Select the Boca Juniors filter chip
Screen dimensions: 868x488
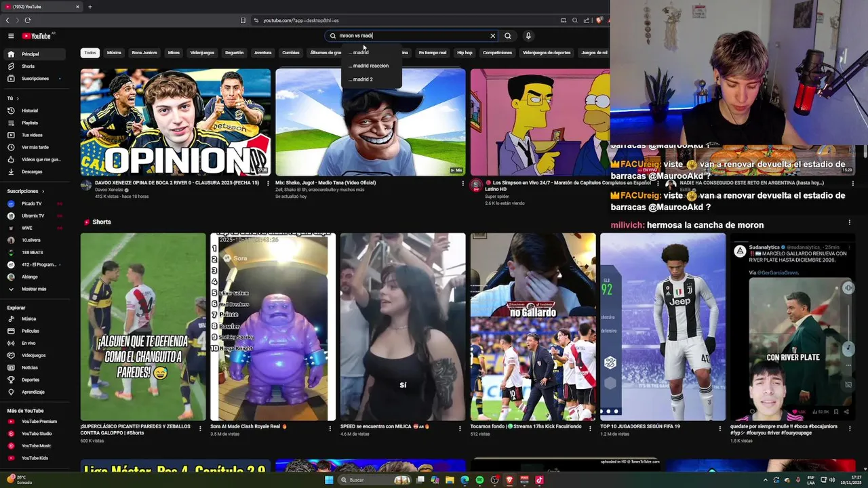pyautogui.click(x=144, y=53)
